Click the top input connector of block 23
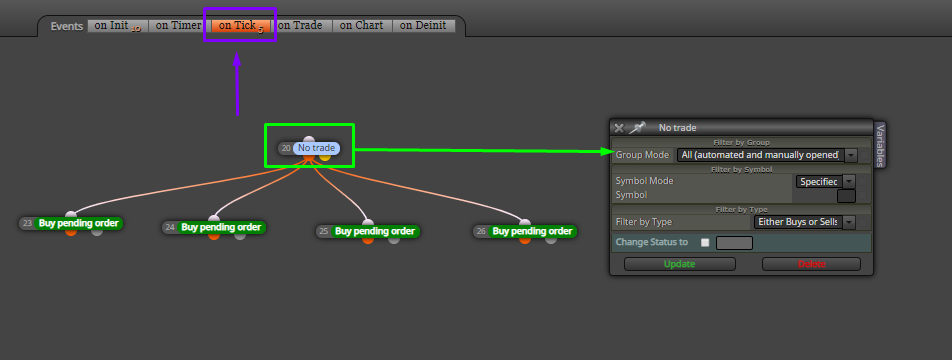 tap(71, 215)
